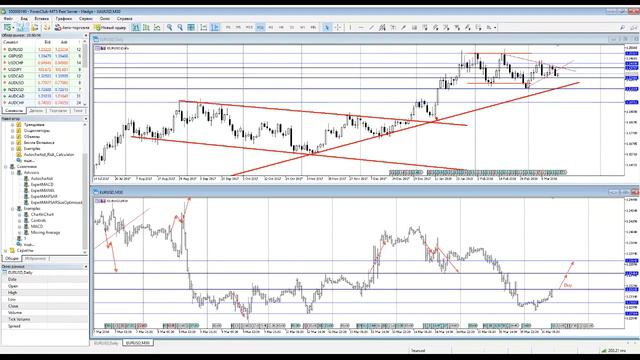
Task: Open the search icon in toolbar
Action: (x=622, y=27)
